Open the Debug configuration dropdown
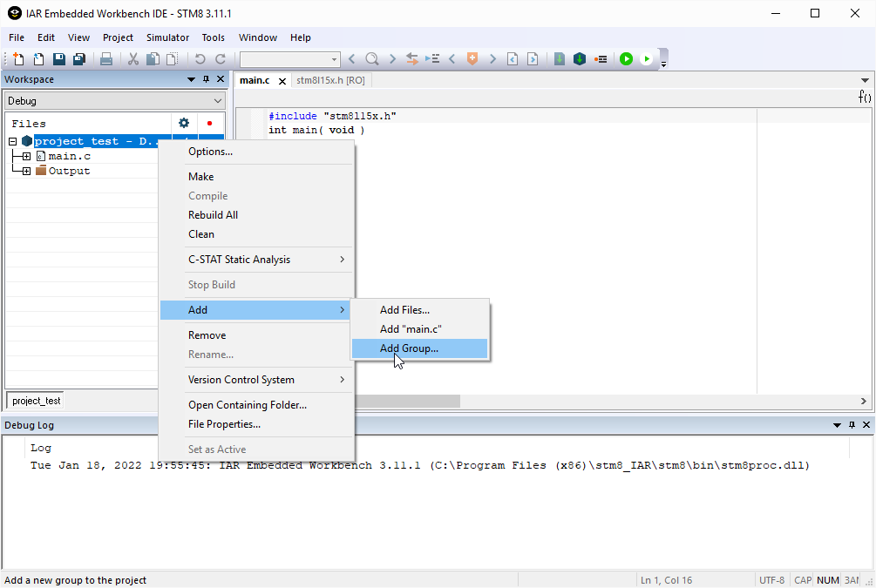The height and width of the screenshot is (588, 876). pyautogui.click(x=114, y=101)
